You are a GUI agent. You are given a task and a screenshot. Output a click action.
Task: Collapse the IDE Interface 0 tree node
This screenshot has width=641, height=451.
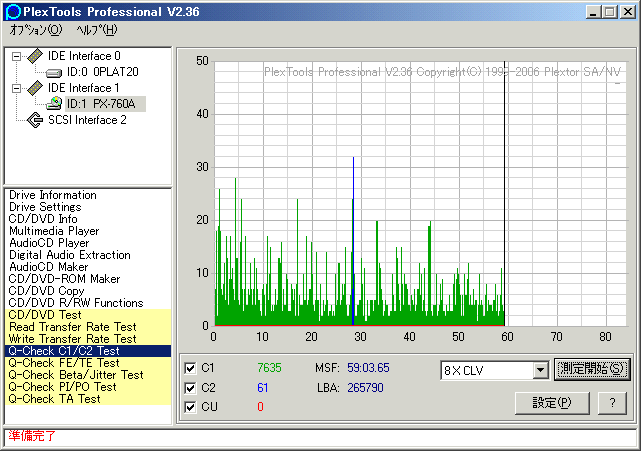tap(16, 56)
